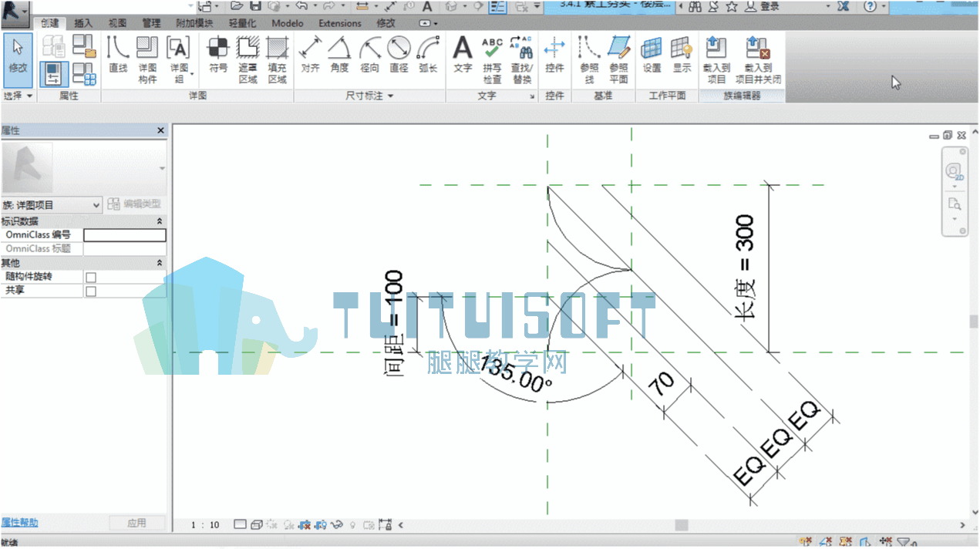This screenshot has width=980, height=549.
Task: Click work plane 显示 (Show) tool
Action: [682, 56]
